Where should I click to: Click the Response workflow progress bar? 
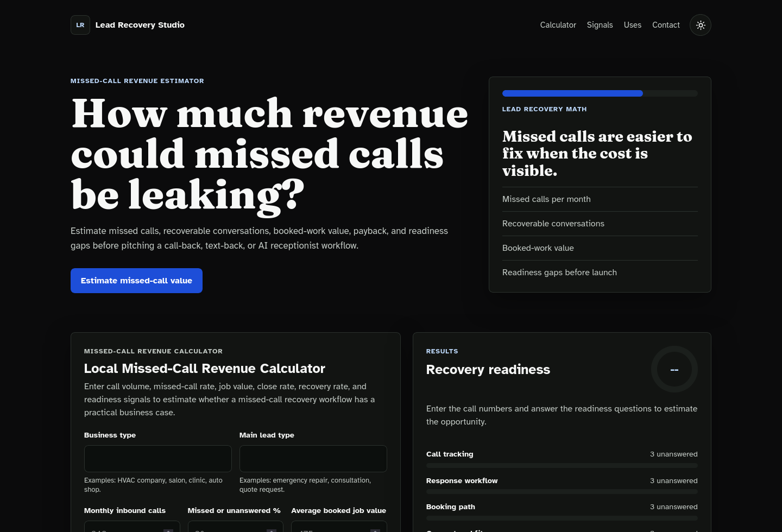tap(562, 492)
